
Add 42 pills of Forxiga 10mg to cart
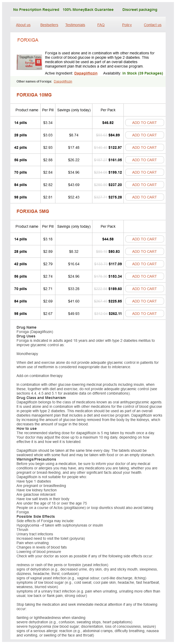point(144,147)
